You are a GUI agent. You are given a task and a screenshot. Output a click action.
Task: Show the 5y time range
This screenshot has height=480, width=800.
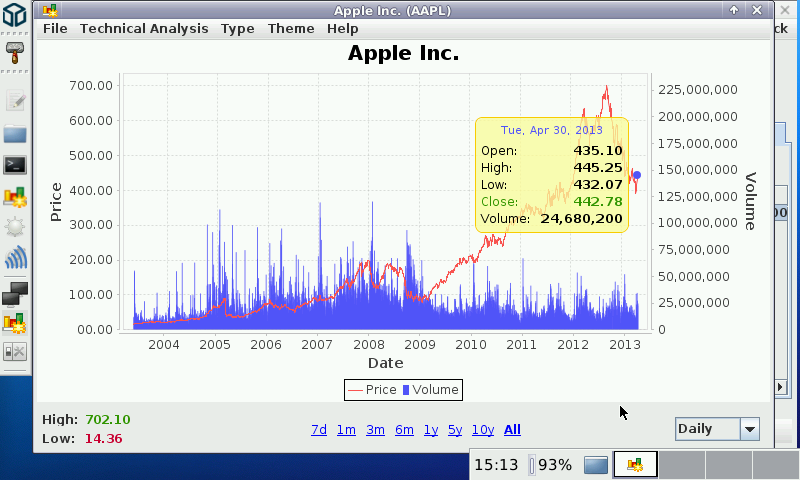(455, 430)
